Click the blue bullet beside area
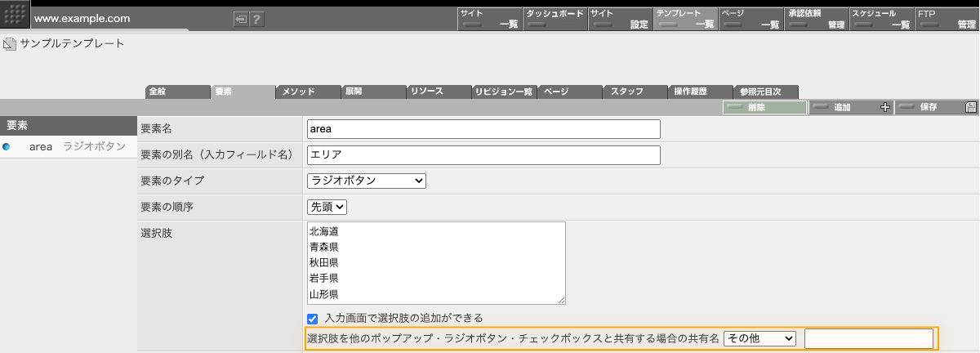The width and height of the screenshot is (980, 353). pyautogui.click(x=7, y=147)
